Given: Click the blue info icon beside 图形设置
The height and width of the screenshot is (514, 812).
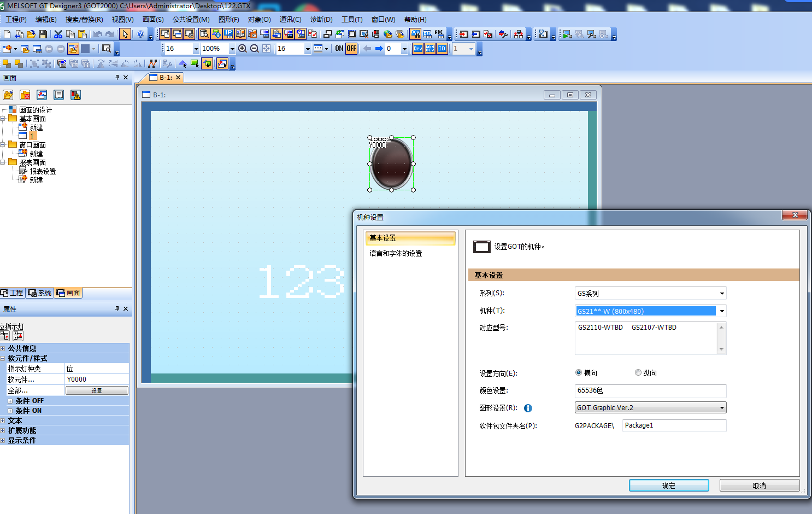Looking at the screenshot, I should 528,408.
